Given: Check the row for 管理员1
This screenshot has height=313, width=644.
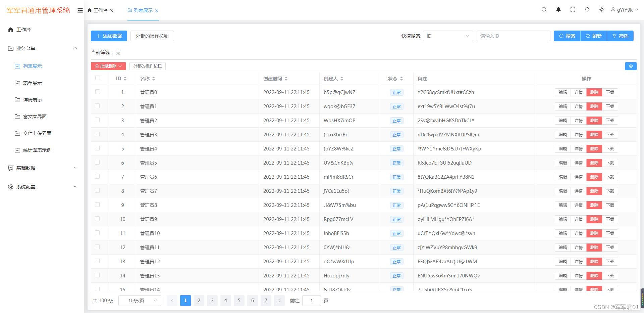Looking at the screenshot, I should [x=98, y=106].
